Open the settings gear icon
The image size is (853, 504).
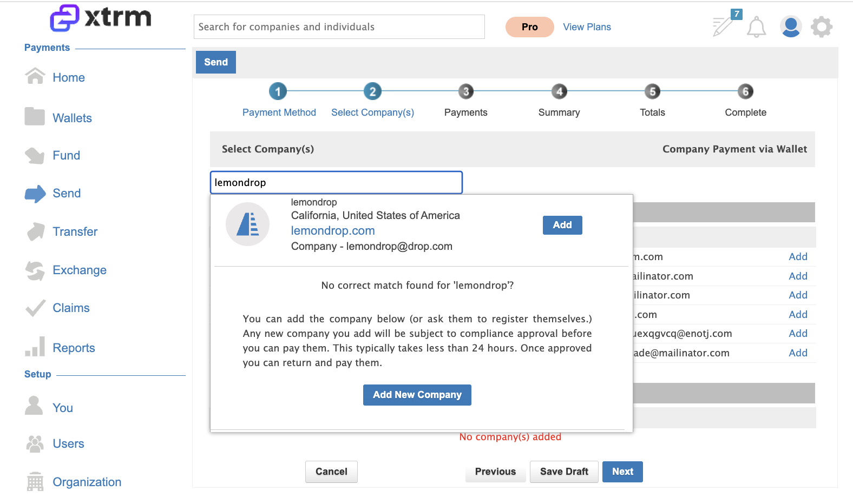pos(822,26)
